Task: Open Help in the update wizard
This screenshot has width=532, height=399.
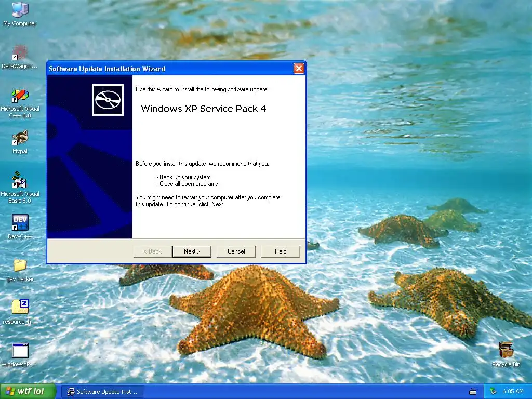Action: 281,251
